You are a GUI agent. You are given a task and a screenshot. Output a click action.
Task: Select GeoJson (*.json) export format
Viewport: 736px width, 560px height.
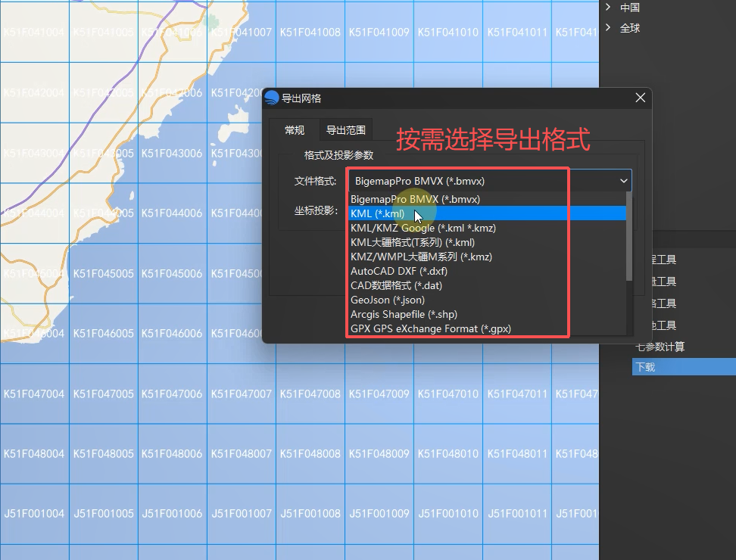point(487,300)
